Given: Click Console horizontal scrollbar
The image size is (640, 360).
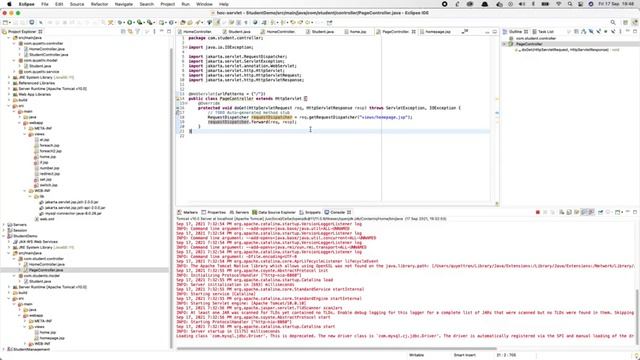Looking at the screenshot, I should coord(337,349).
